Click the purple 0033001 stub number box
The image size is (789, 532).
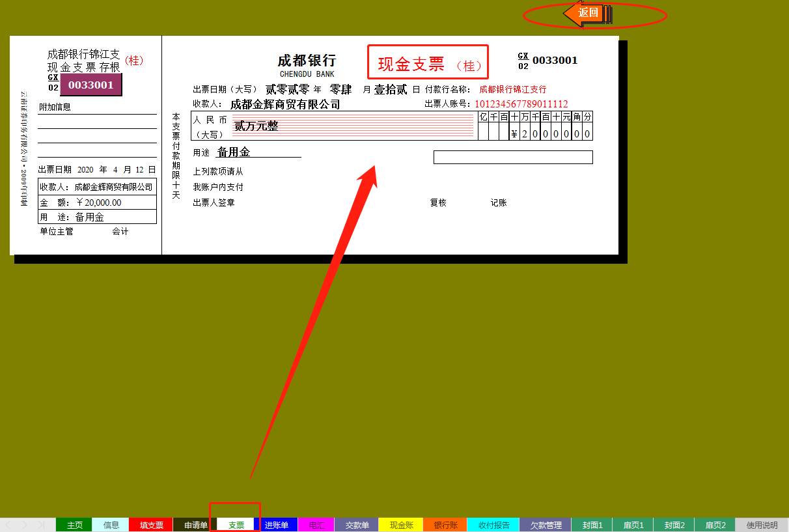pyautogui.click(x=90, y=85)
